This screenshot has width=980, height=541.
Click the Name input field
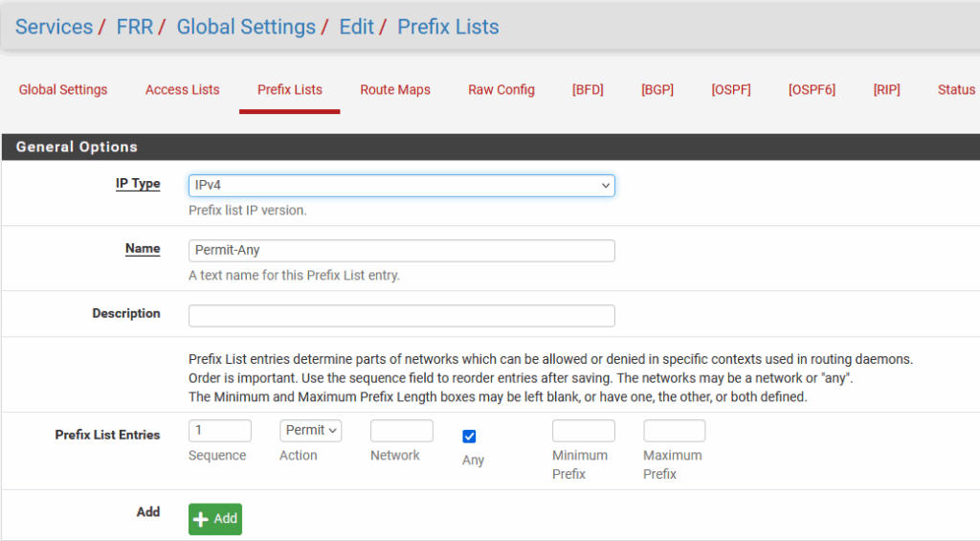click(401, 251)
